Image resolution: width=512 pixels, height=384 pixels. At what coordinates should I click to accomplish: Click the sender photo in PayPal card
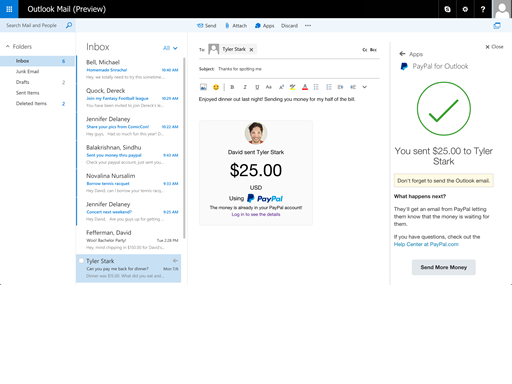tap(256, 133)
